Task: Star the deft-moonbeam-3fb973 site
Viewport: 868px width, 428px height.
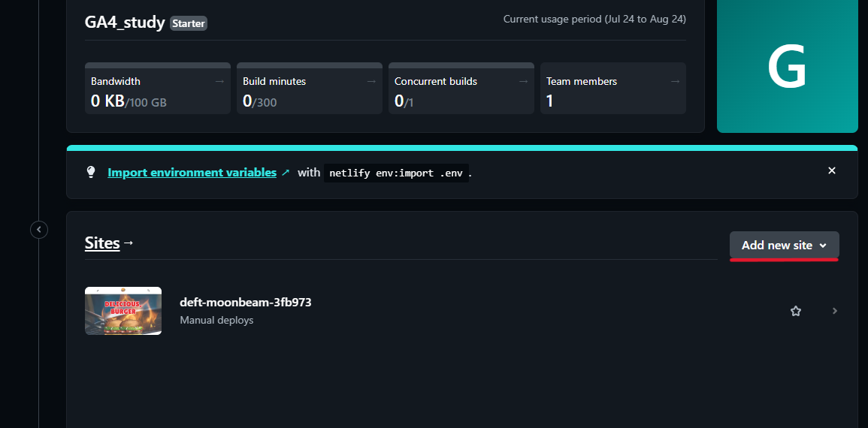Action: pos(796,311)
